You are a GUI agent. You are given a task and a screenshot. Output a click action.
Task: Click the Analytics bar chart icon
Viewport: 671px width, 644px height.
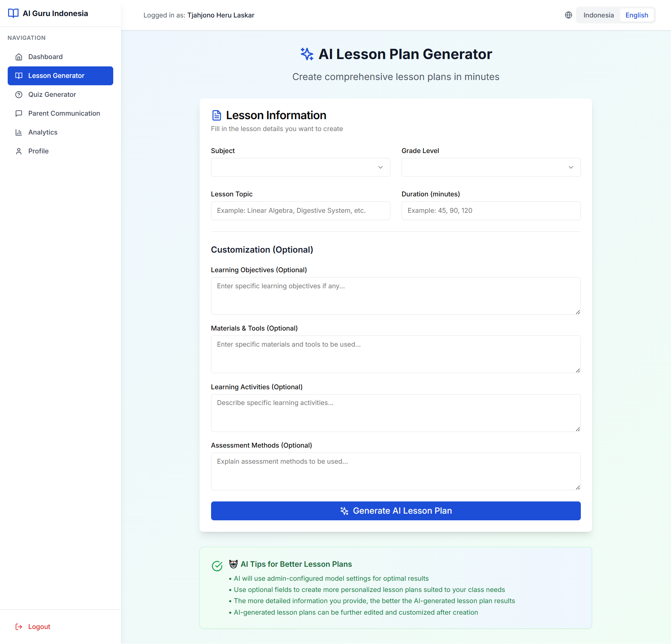point(19,132)
